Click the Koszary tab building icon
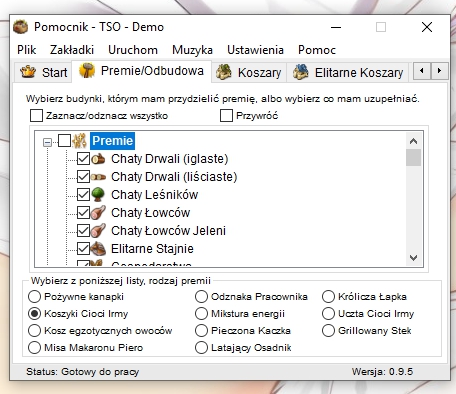 (x=224, y=72)
